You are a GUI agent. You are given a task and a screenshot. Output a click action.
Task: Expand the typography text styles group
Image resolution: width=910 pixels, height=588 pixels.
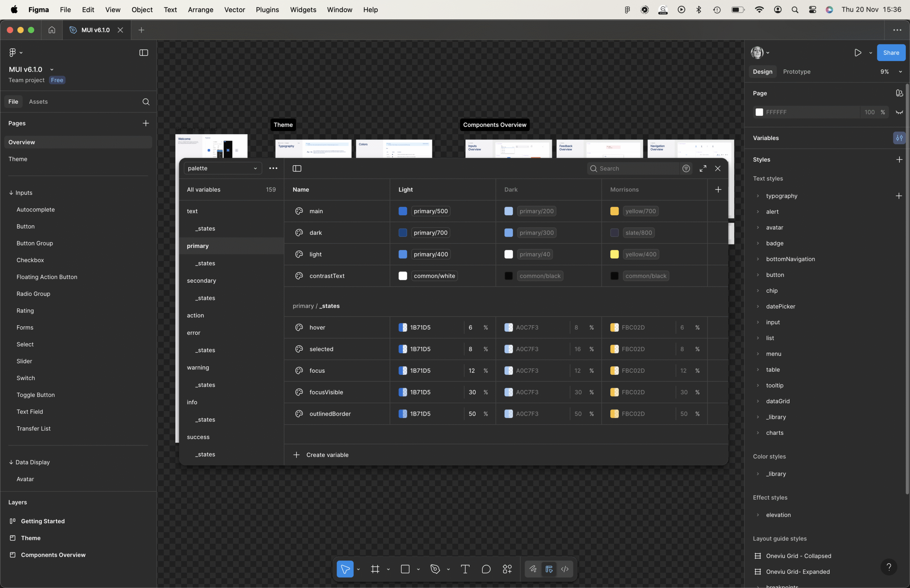pyautogui.click(x=758, y=196)
